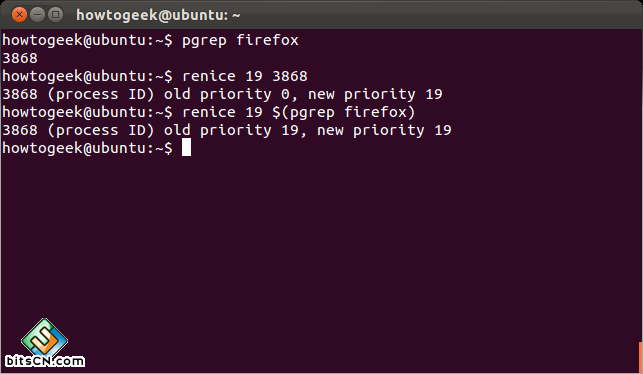Click the 'pgrep firefox' command text
The height and width of the screenshot is (374, 643).
tap(240, 41)
